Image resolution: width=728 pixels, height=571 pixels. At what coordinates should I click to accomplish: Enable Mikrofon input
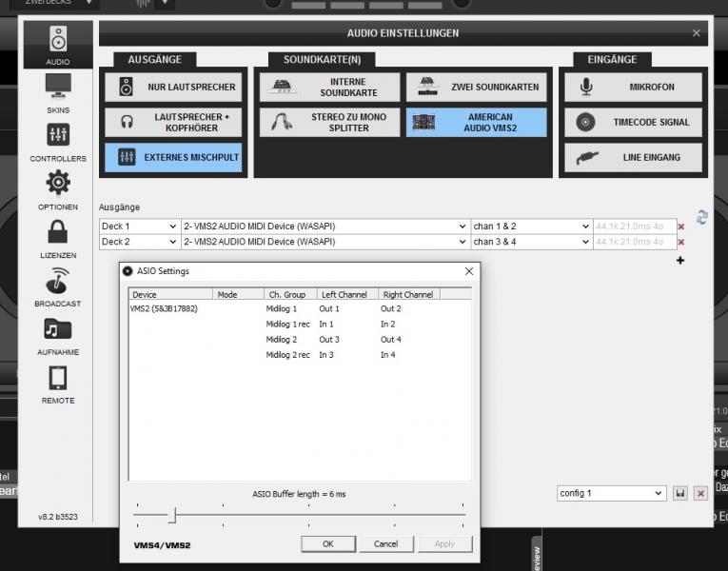coord(633,87)
